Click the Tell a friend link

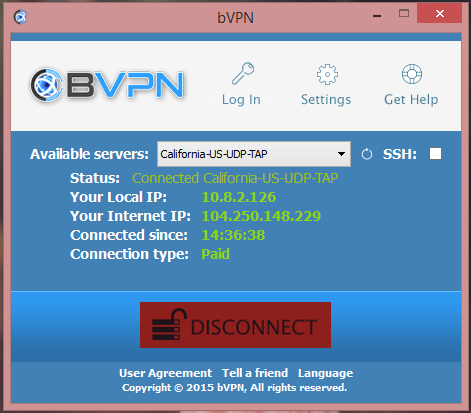coord(255,373)
